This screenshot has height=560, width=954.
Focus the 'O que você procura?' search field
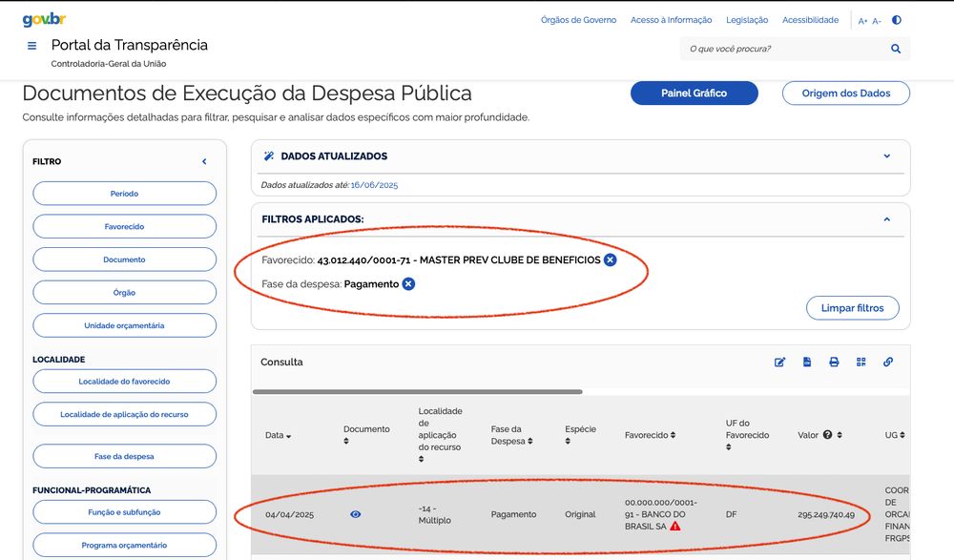click(x=785, y=49)
